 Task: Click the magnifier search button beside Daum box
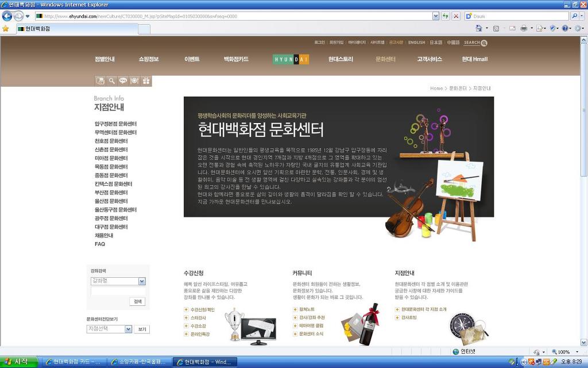574,16
